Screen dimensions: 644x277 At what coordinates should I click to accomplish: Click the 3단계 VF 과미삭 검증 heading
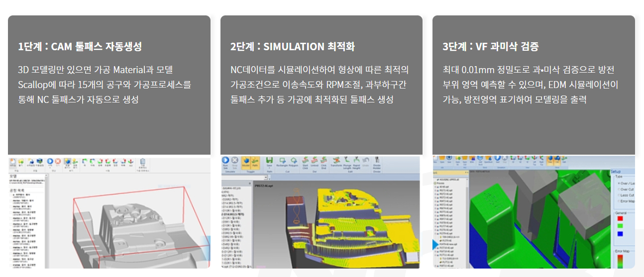pyautogui.click(x=490, y=47)
